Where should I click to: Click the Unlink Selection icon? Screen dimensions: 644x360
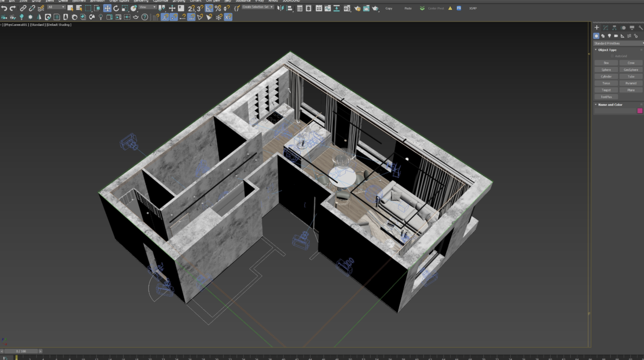pos(32,8)
